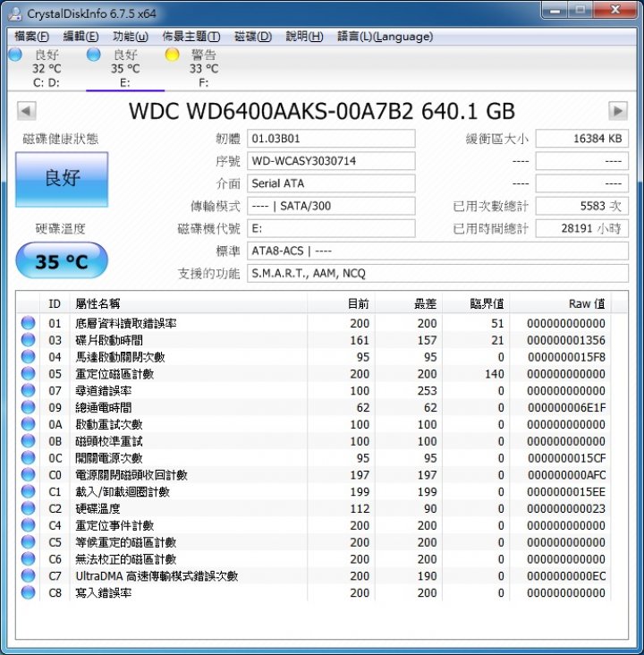Click the power on count field 5583 次
Screen dimensions: 644x655
[x=582, y=206]
